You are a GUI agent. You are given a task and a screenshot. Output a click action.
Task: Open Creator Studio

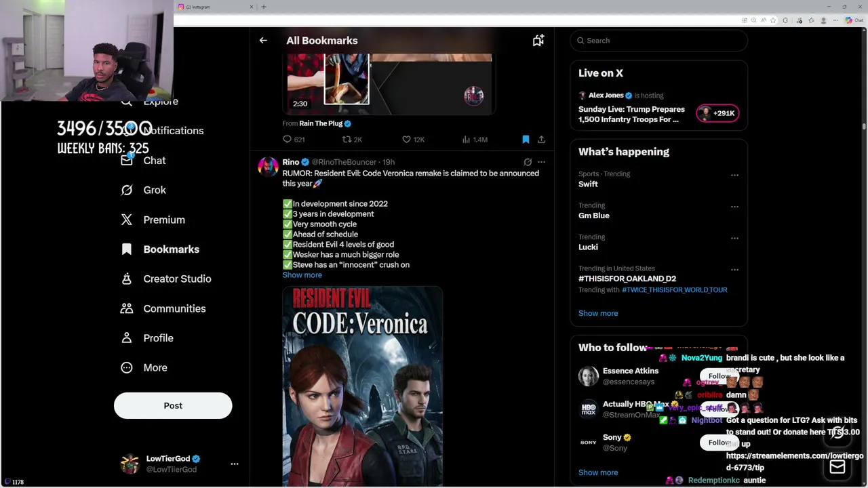tap(166, 279)
